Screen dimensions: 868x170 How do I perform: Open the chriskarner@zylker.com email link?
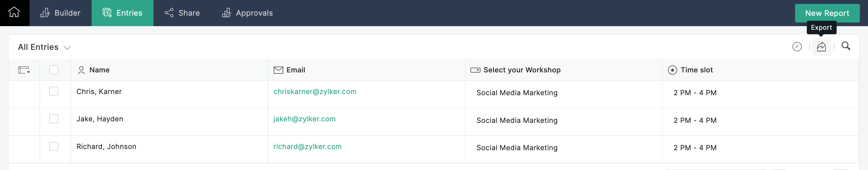click(315, 92)
